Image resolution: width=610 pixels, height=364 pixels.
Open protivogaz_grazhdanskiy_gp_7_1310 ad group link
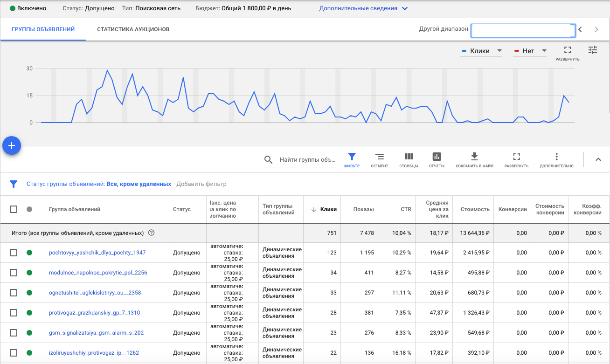pos(94,313)
